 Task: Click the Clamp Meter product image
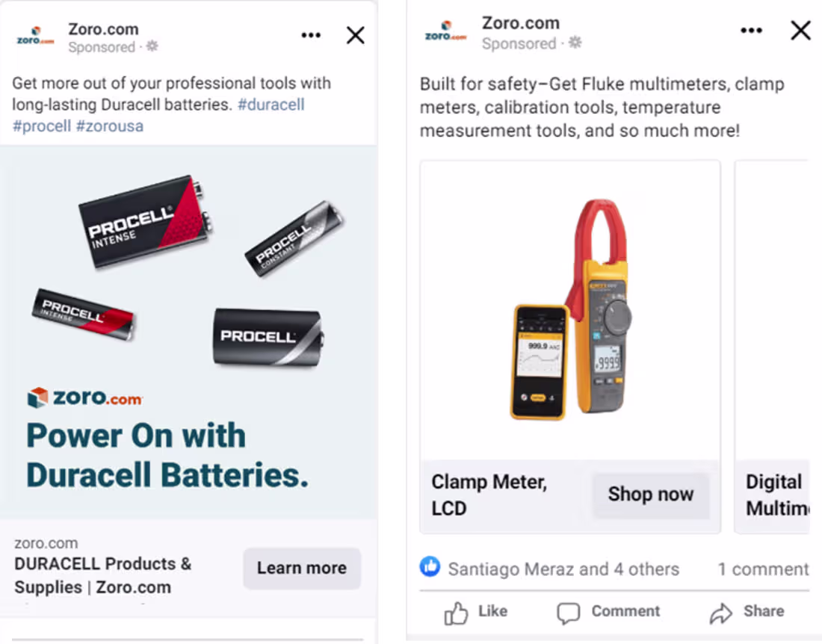570,314
